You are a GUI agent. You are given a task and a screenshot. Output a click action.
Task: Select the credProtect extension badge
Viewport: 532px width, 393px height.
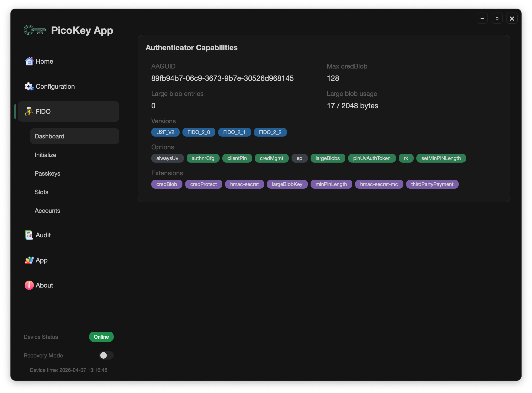pyautogui.click(x=204, y=184)
